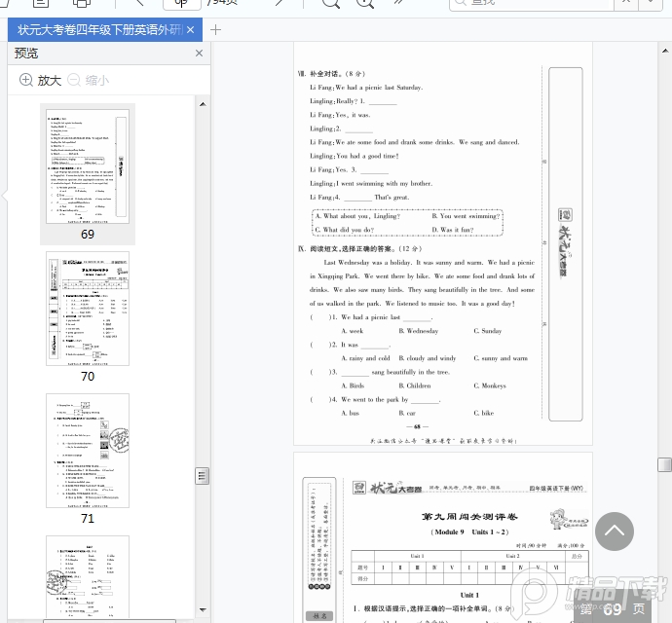Click option C. bike in question 4
Image resolution: width=672 pixels, height=623 pixels.
click(483, 413)
